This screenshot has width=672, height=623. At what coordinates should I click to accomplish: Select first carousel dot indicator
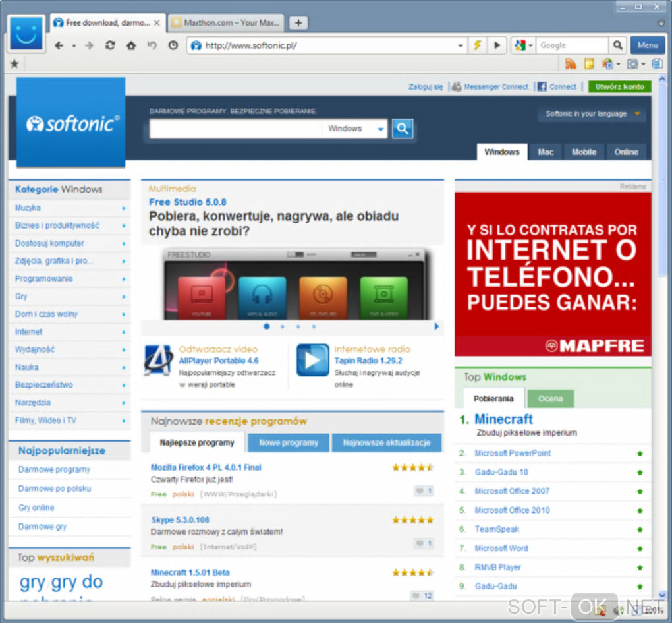[267, 326]
